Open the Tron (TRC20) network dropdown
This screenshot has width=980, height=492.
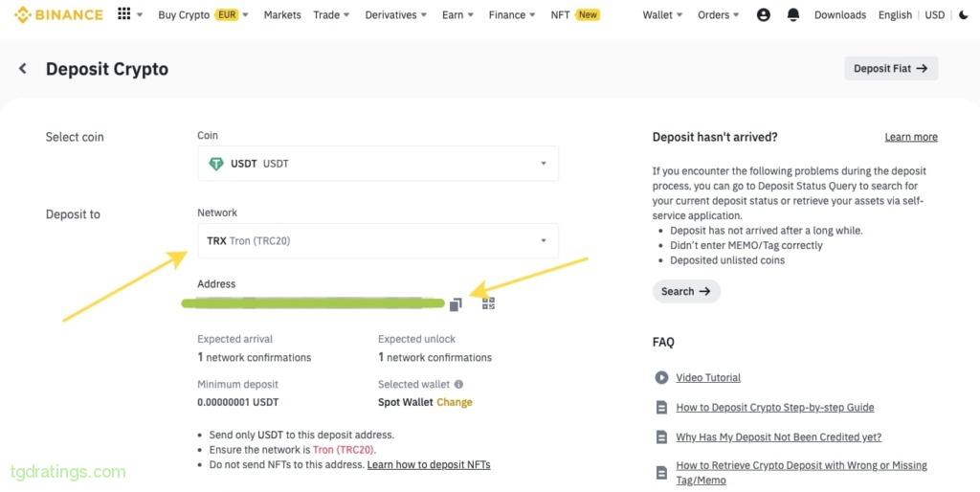click(x=378, y=240)
